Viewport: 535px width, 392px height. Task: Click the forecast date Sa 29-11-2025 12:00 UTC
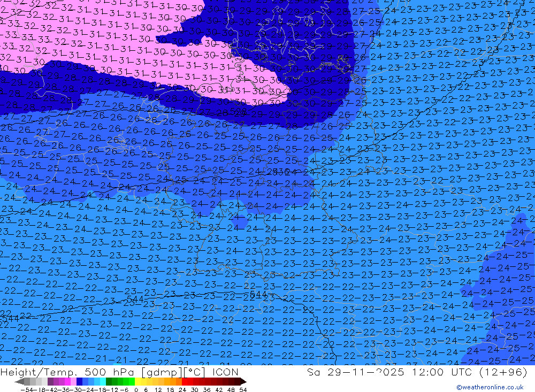(x=389, y=372)
